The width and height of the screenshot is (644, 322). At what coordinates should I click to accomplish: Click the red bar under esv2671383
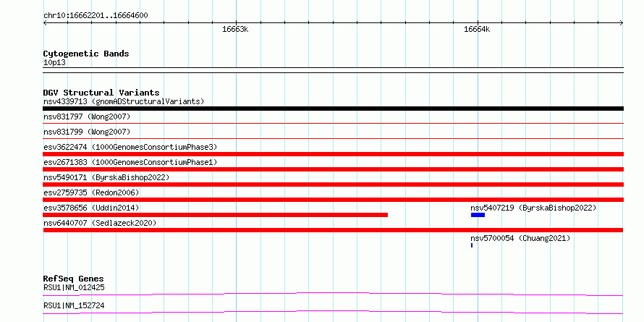click(x=333, y=169)
